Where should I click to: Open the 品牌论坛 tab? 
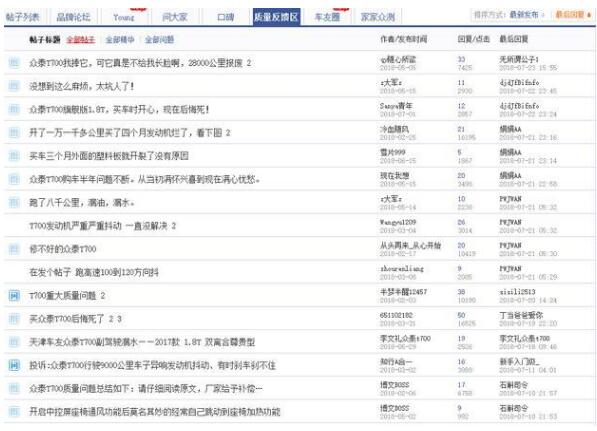tap(73, 17)
